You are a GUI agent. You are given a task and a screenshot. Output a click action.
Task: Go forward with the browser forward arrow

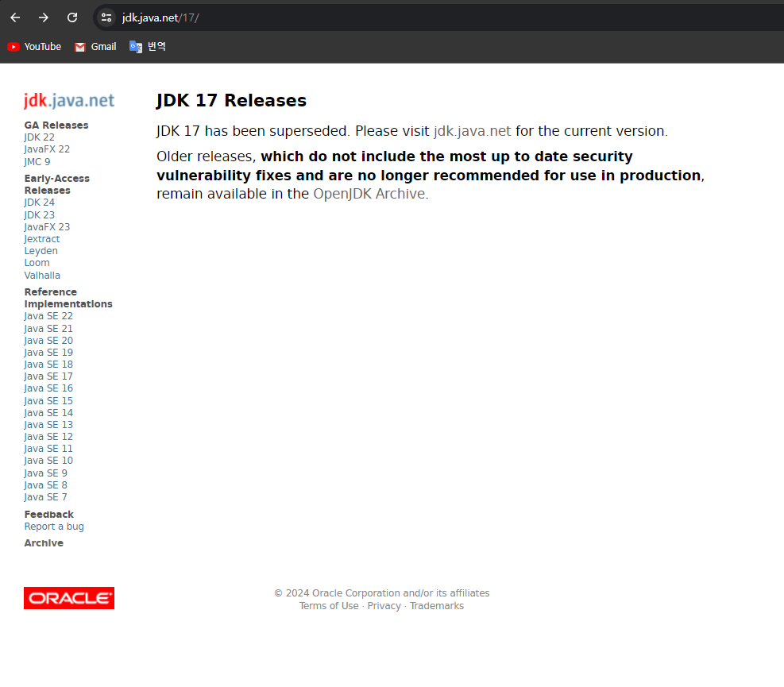(x=44, y=17)
